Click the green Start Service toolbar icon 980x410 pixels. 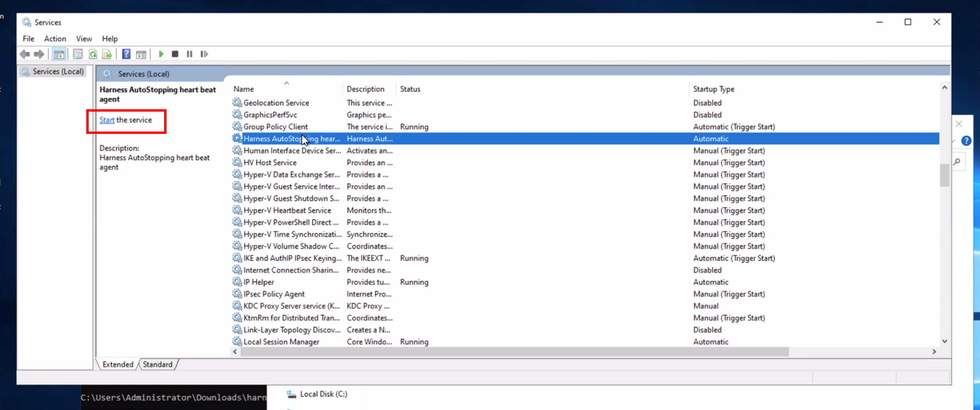[161, 54]
